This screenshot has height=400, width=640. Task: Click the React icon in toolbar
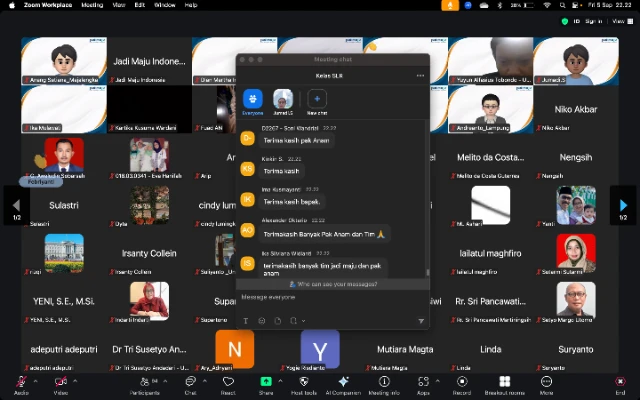click(x=228, y=382)
